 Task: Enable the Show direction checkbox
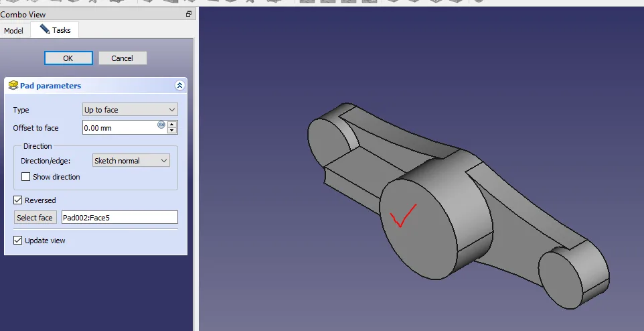pos(26,177)
